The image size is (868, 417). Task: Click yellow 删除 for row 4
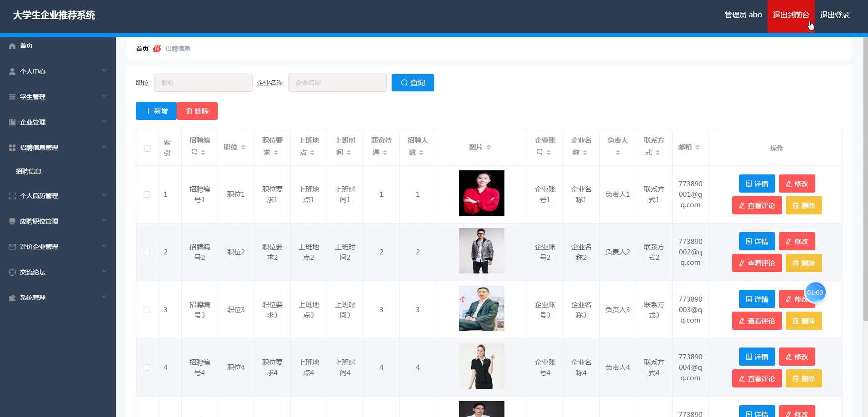pyautogui.click(x=804, y=378)
